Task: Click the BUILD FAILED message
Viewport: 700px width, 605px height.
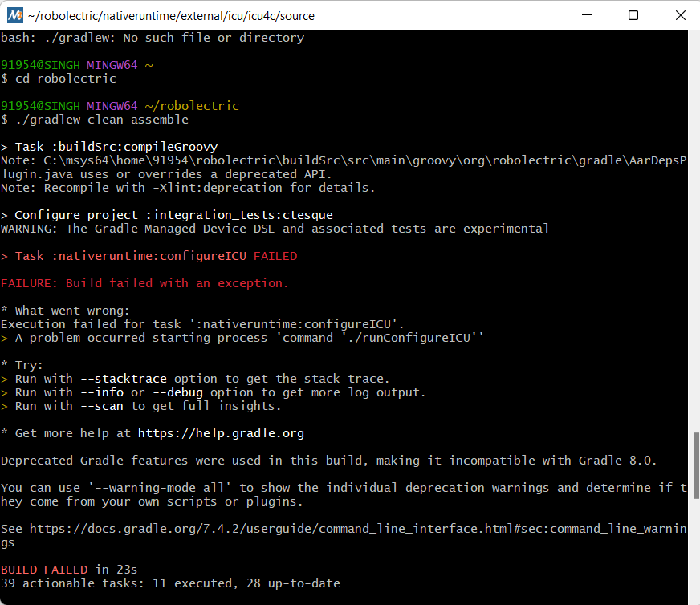Action: click(x=45, y=569)
